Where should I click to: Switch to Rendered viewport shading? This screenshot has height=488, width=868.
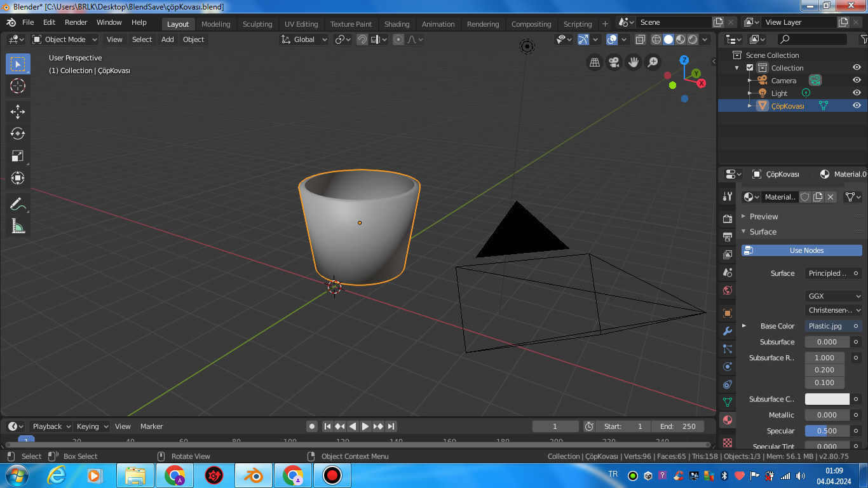click(693, 39)
